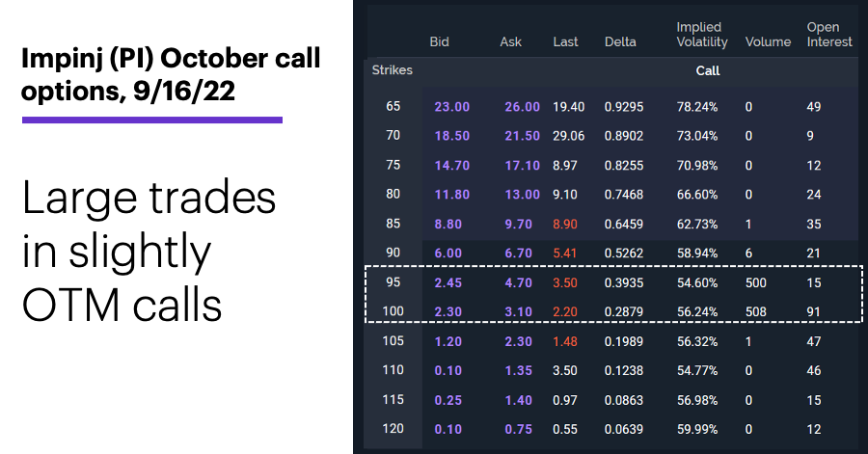Click the Open Interest column header
The image size is (868, 454).
click(829, 35)
